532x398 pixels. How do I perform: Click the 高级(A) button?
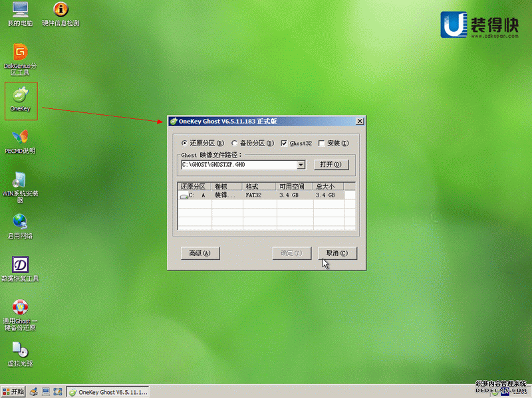[x=200, y=253]
